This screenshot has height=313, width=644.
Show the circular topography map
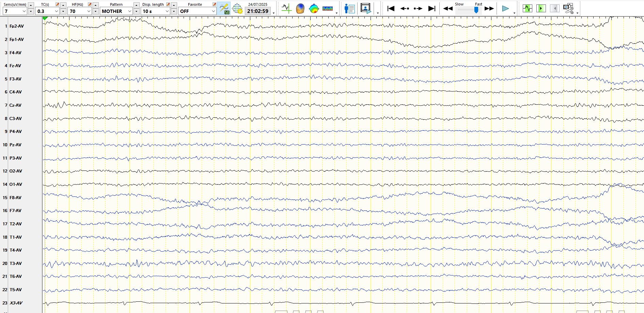(314, 9)
